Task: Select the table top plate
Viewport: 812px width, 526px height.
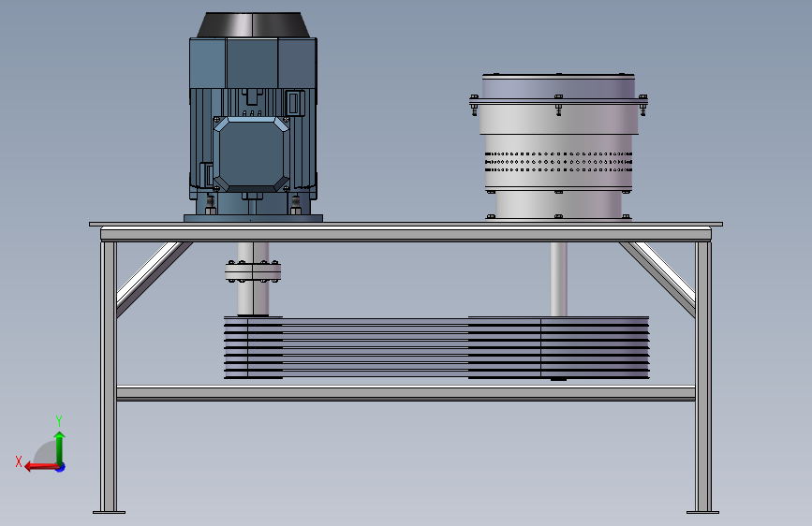Action: tap(406, 225)
